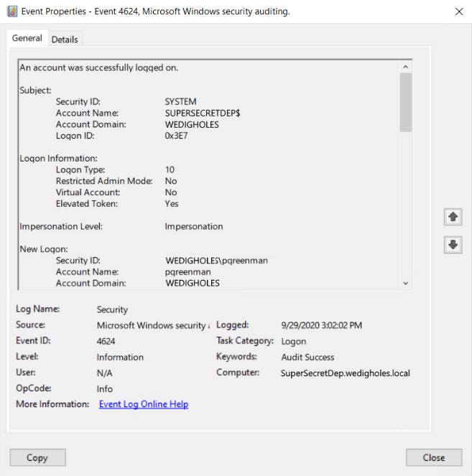Select the General tab
The image size is (472, 476).
(27, 38)
